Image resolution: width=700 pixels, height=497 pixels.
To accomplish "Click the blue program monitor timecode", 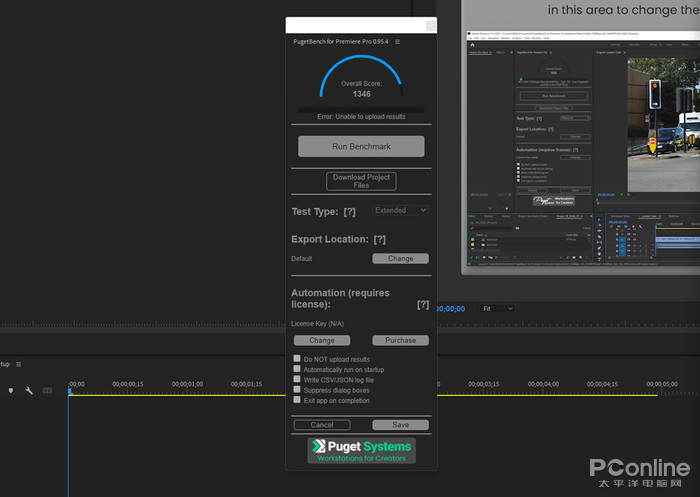I will (x=451, y=309).
